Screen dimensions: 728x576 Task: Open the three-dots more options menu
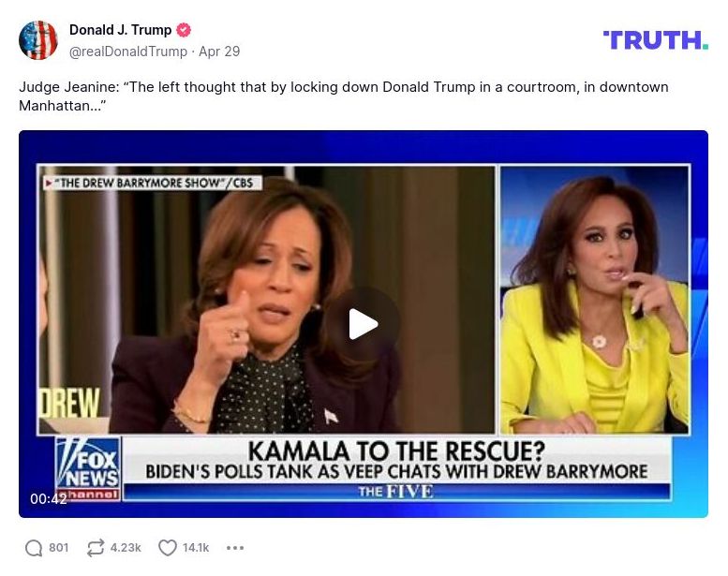click(235, 548)
